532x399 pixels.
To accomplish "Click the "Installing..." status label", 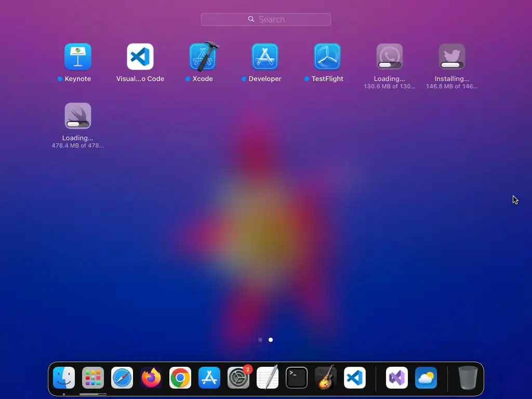I will point(452,79).
